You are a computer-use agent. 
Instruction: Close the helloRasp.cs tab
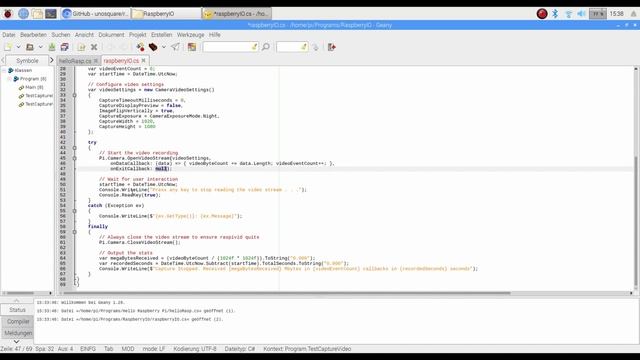click(x=96, y=61)
